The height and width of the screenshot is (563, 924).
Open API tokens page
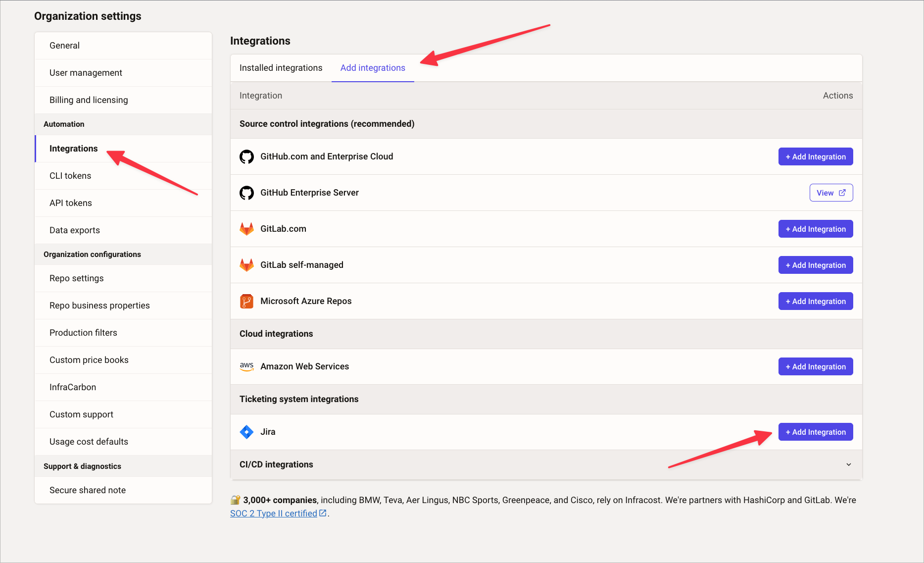point(123,203)
